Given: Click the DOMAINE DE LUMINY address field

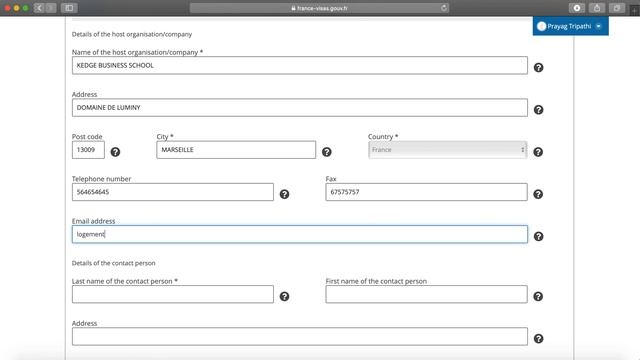Looking at the screenshot, I should point(300,108).
